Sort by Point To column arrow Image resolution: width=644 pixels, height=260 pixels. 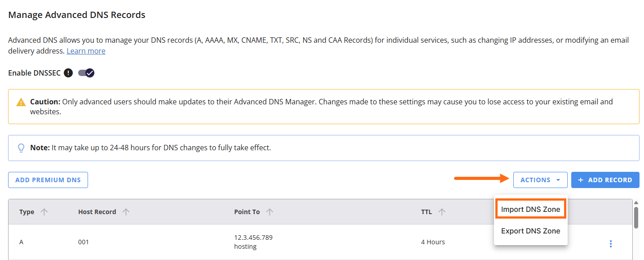[x=269, y=212]
